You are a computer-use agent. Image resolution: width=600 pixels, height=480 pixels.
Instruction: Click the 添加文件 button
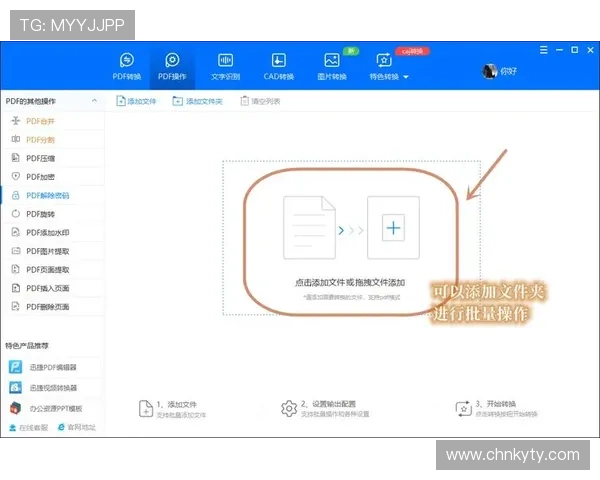[x=136, y=101]
